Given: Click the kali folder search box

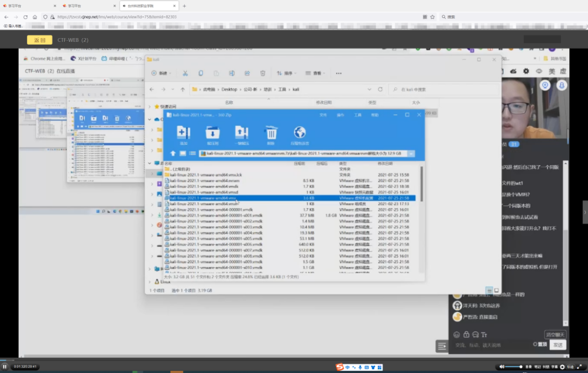Looking at the screenshot, I should (x=444, y=90).
